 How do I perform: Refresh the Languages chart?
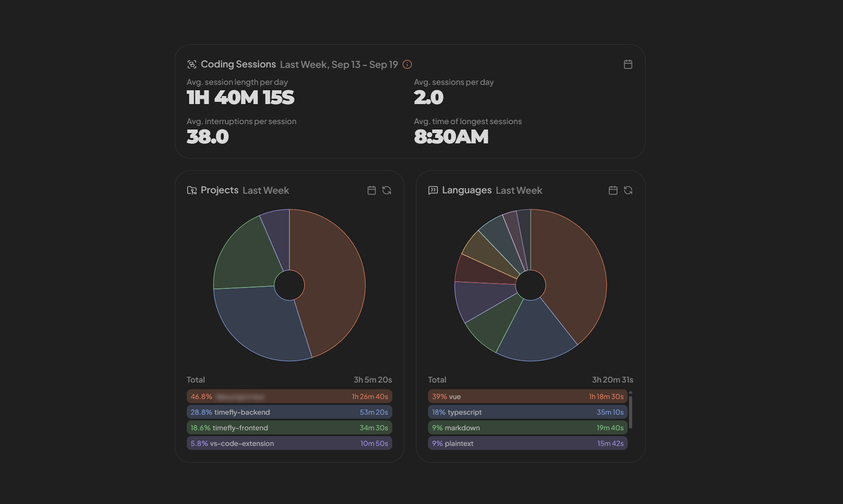(628, 190)
